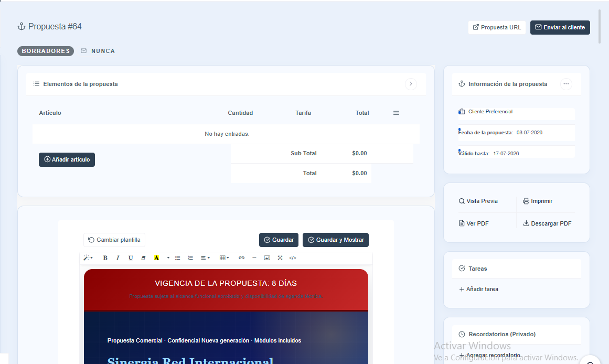Expand the Elementos de la propuesta chevron
Image resolution: width=609 pixels, height=364 pixels.
[411, 84]
